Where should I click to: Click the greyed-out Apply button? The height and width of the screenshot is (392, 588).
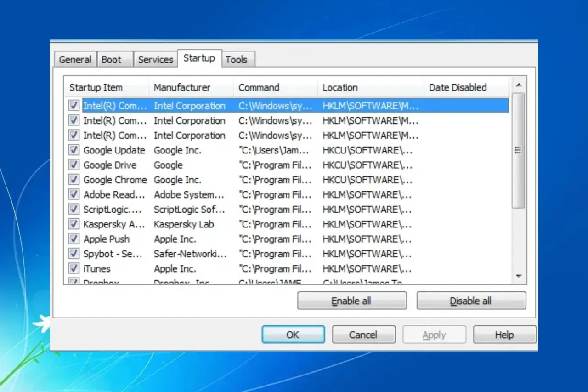(x=434, y=335)
